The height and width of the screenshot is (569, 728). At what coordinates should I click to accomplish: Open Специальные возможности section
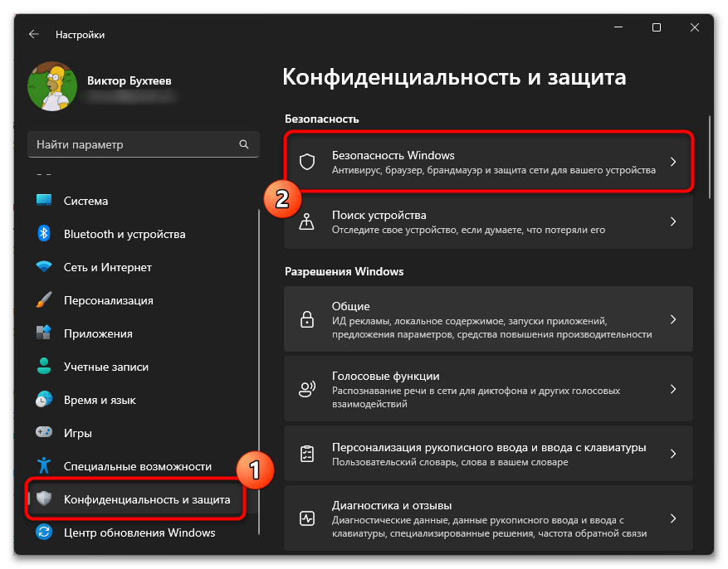click(143, 466)
